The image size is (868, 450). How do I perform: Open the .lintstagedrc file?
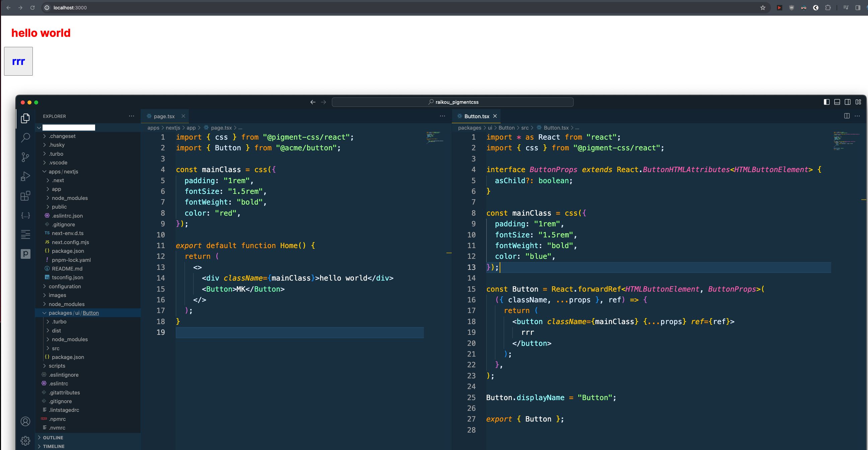click(88, 410)
